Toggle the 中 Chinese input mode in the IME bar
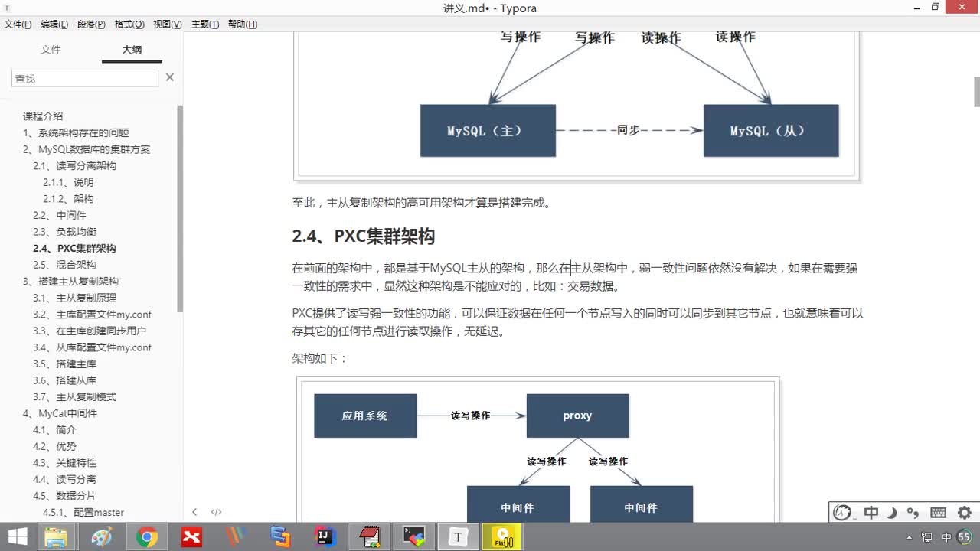The width and height of the screenshot is (980, 551). tap(871, 513)
